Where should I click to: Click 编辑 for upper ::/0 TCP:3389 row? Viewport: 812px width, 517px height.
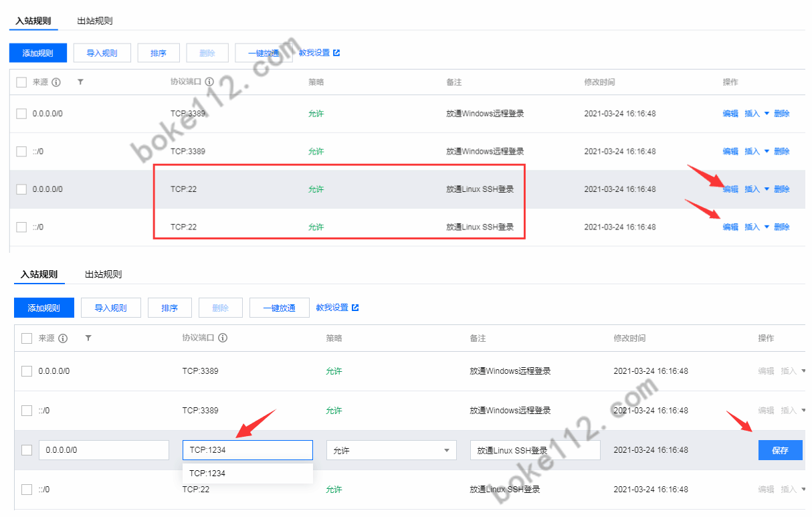tap(730, 152)
